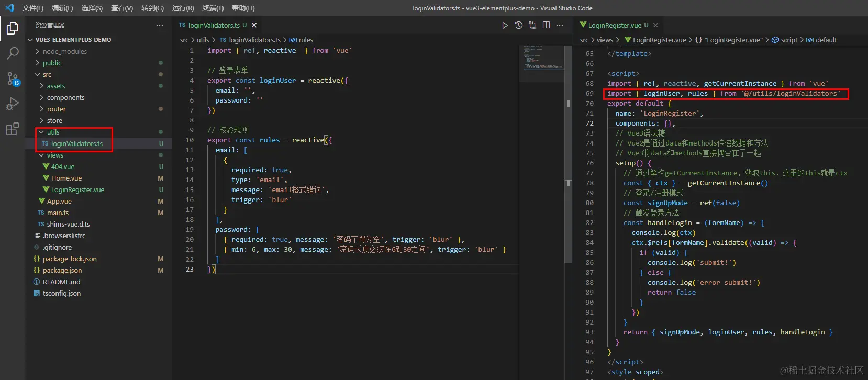This screenshot has width=868, height=380.
Task: Click line number 69 in right editor
Action: click(589, 93)
